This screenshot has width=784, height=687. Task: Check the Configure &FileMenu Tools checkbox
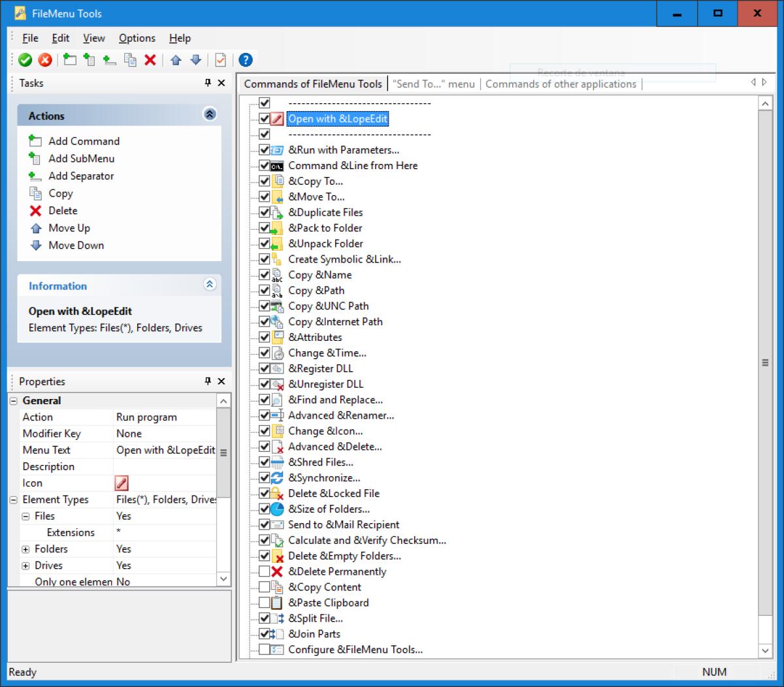pos(264,650)
